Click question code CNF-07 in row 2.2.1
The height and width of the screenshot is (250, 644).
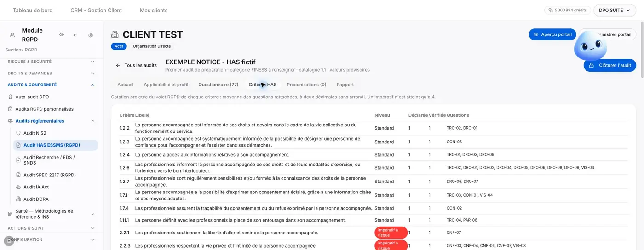[x=454, y=233]
